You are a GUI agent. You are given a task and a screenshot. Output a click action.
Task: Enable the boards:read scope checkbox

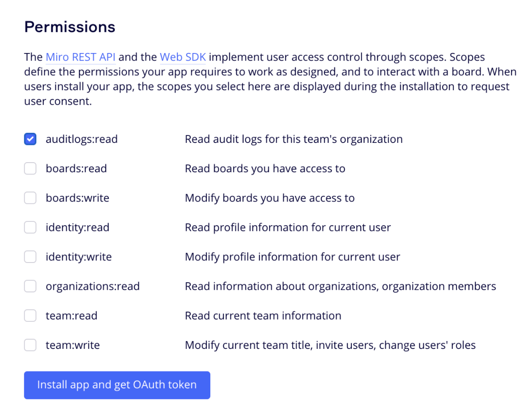[x=30, y=169]
